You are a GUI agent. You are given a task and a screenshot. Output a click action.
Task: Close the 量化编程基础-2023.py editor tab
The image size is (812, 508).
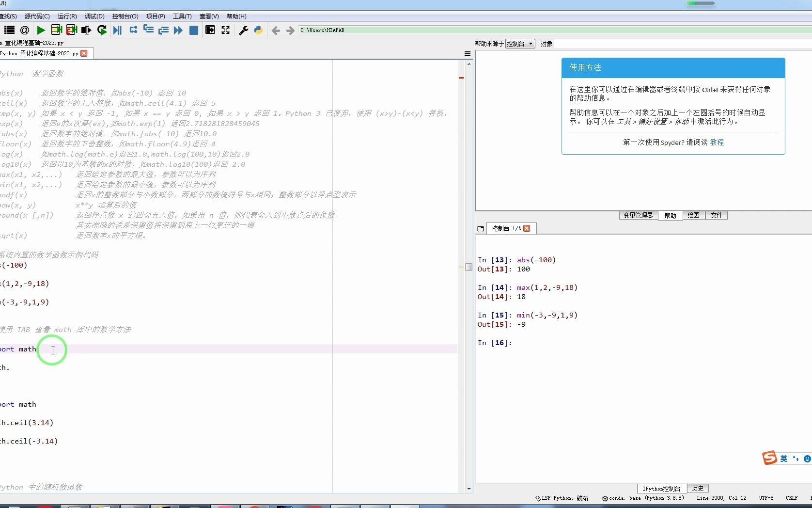pyautogui.click(x=84, y=53)
